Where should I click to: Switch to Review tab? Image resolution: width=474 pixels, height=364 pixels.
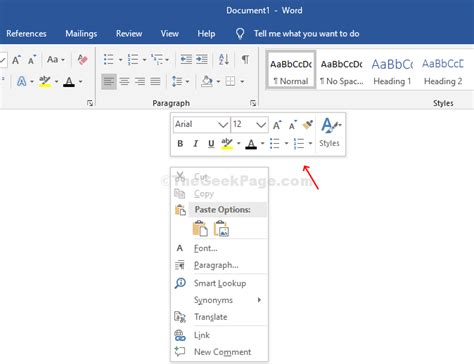coord(129,34)
